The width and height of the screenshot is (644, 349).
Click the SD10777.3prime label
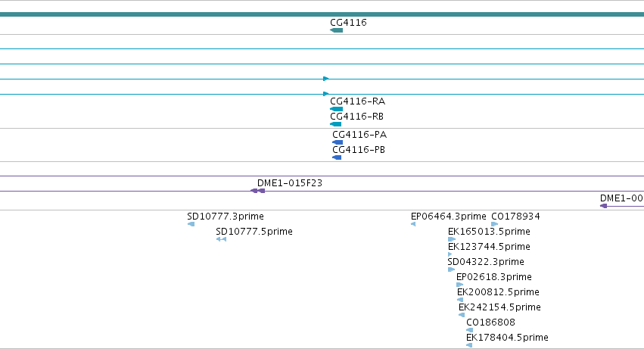[226, 217]
